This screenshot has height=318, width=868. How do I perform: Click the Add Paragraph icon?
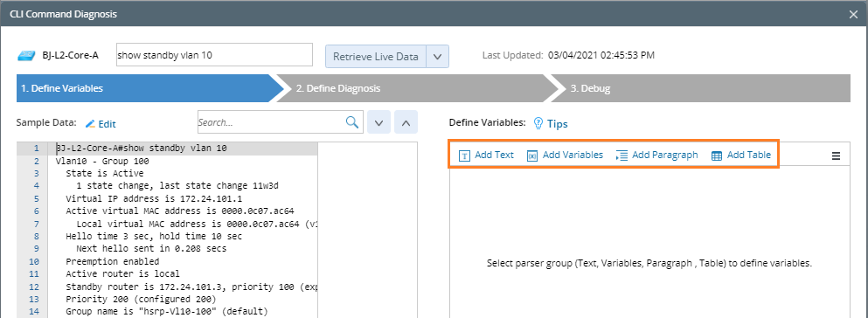621,156
